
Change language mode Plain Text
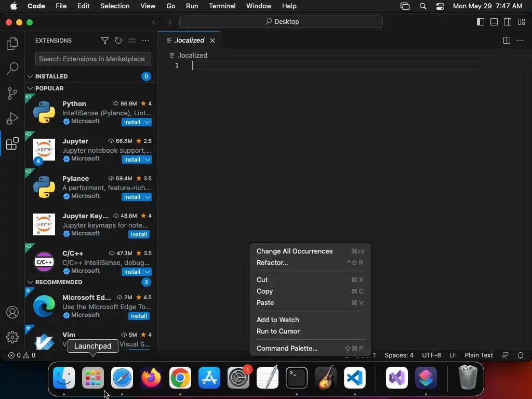(x=478, y=355)
